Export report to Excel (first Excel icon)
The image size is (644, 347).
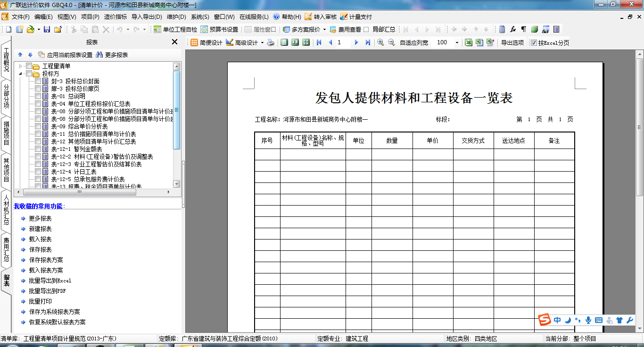469,42
